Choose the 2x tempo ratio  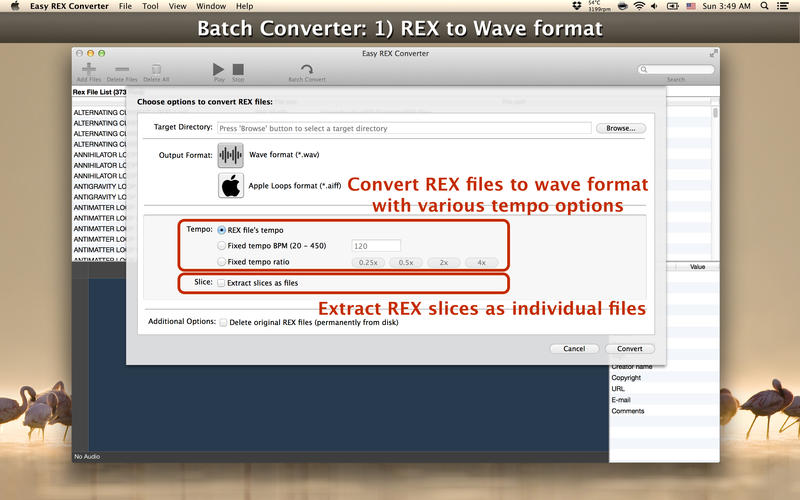(444, 262)
